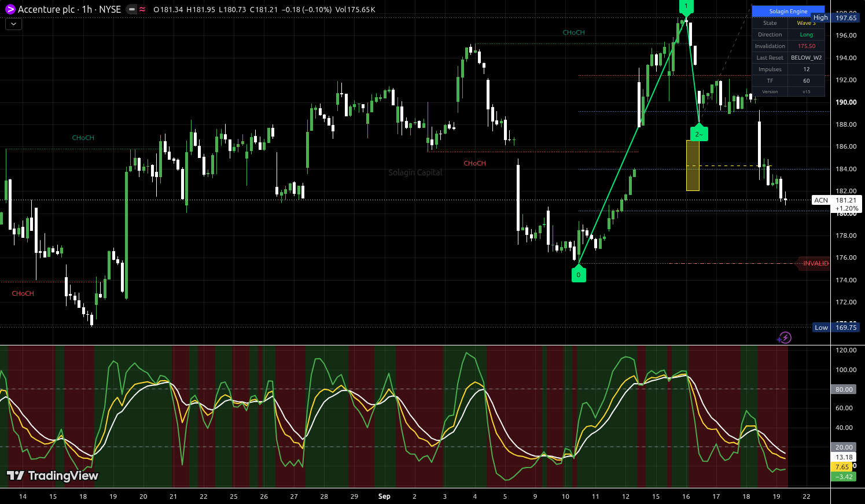Click the closing price C181.21 readout

[263, 10]
